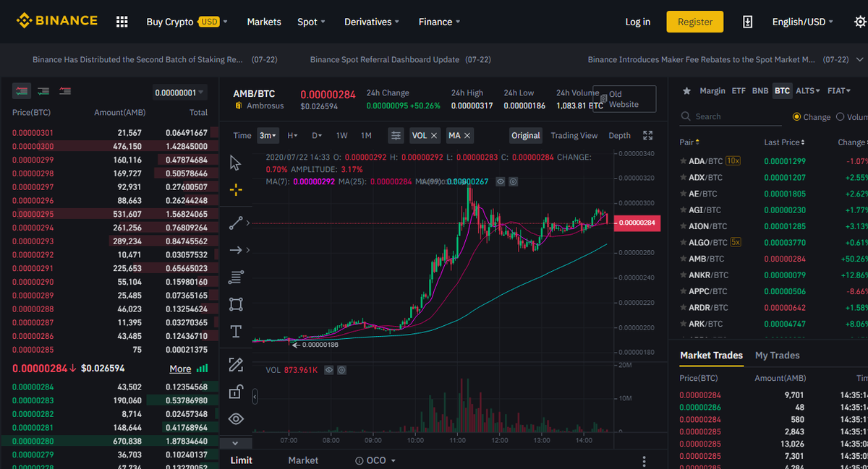
Task: Switch to Depth chart tab
Action: coord(619,135)
